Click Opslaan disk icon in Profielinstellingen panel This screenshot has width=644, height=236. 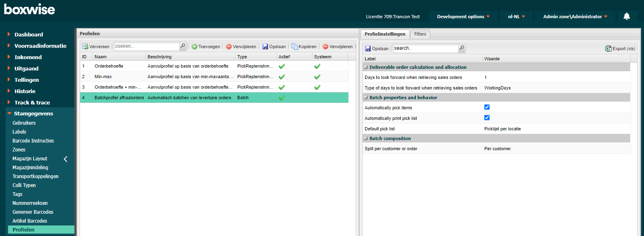368,49
